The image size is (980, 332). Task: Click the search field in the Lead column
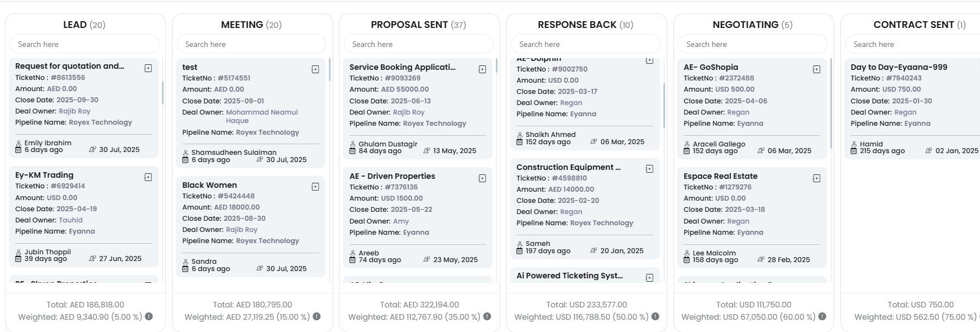coord(84,44)
